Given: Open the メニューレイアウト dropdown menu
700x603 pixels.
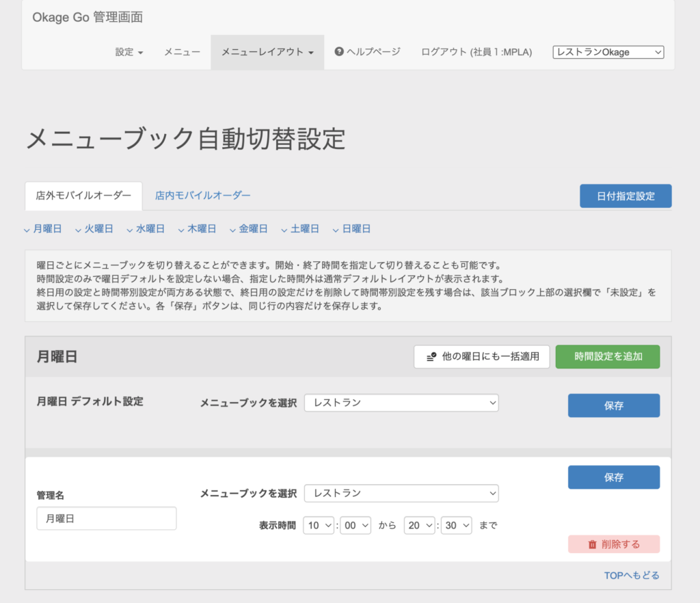Looking at the screenshot, I should (x=267, y=52).
